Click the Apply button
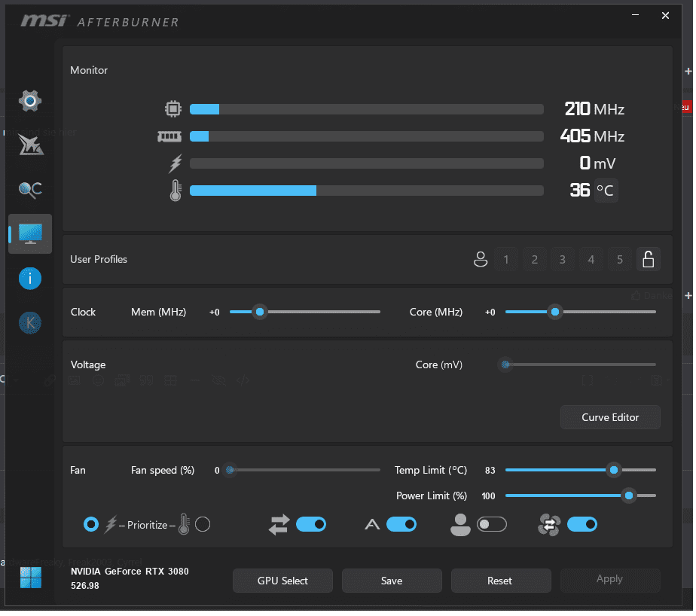The image size is (696, 616). 611,582
